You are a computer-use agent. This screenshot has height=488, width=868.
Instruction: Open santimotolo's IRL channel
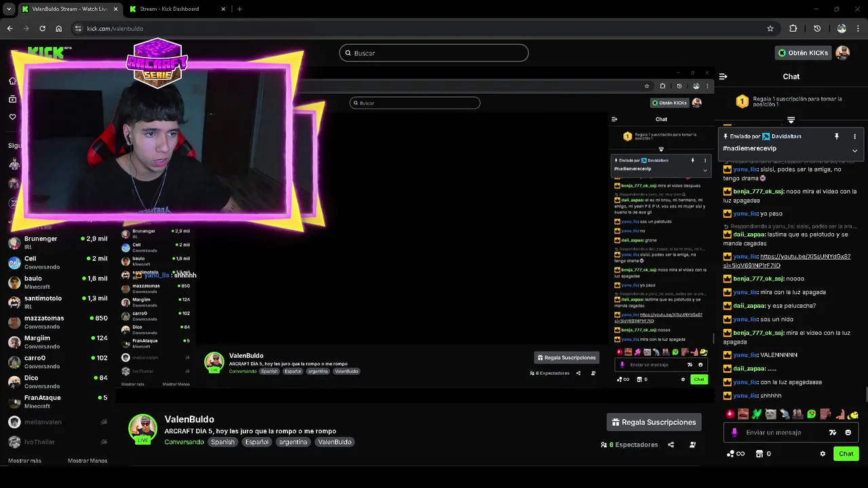click(58, 302)
